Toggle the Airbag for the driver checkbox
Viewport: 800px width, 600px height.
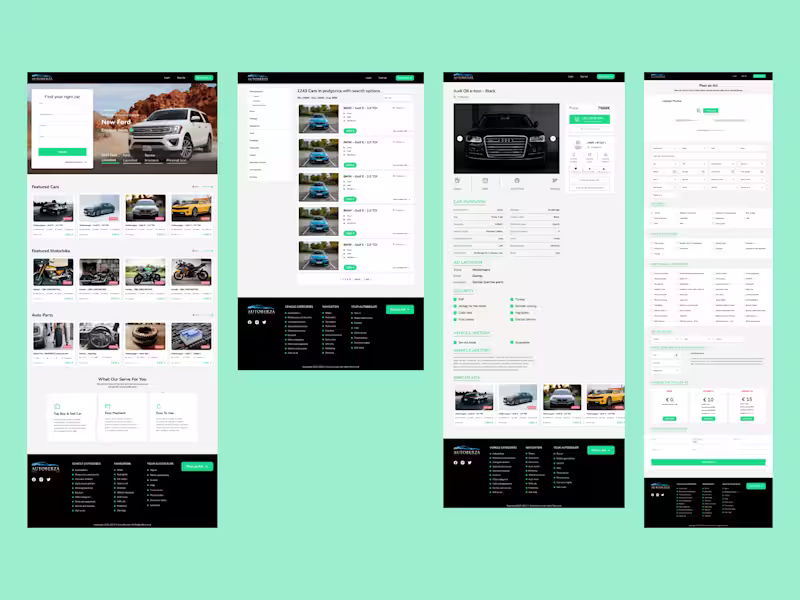tap(456, 306)
